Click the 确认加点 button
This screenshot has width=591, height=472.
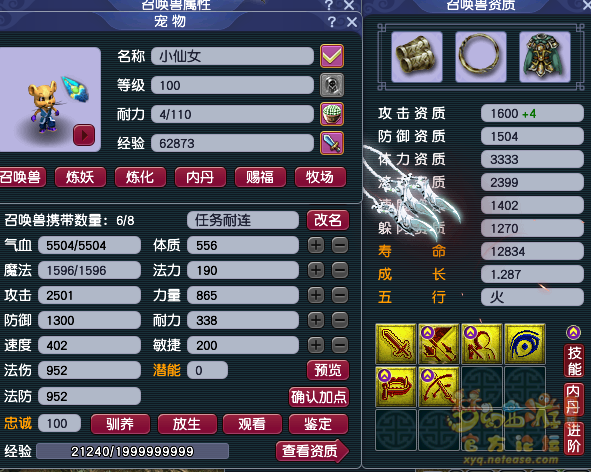click(319, 397)
